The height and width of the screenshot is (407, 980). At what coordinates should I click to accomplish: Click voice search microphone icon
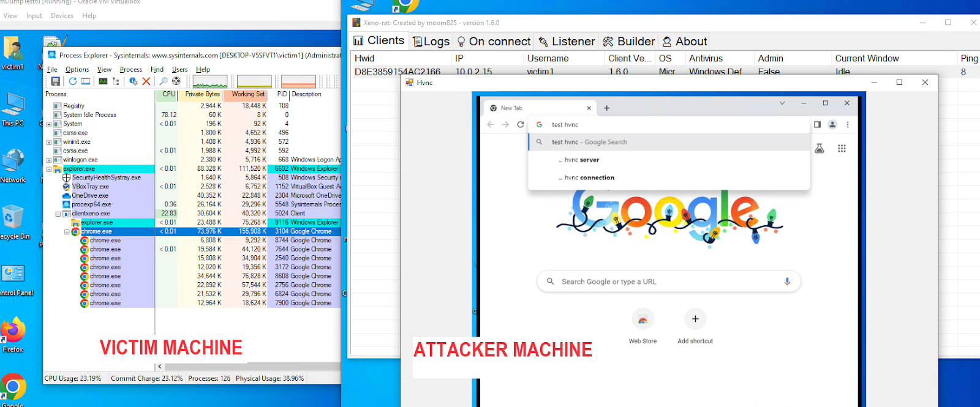tap(787, 282)
